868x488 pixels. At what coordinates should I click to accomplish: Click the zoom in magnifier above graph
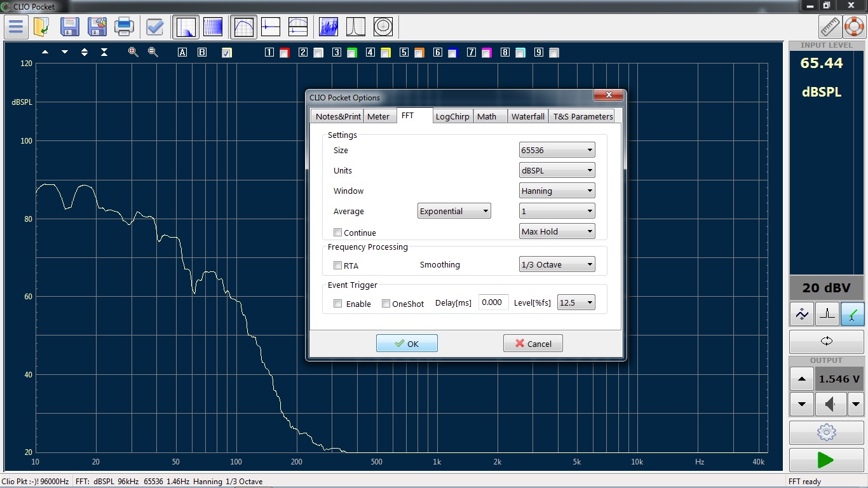(x=133, y=52)
